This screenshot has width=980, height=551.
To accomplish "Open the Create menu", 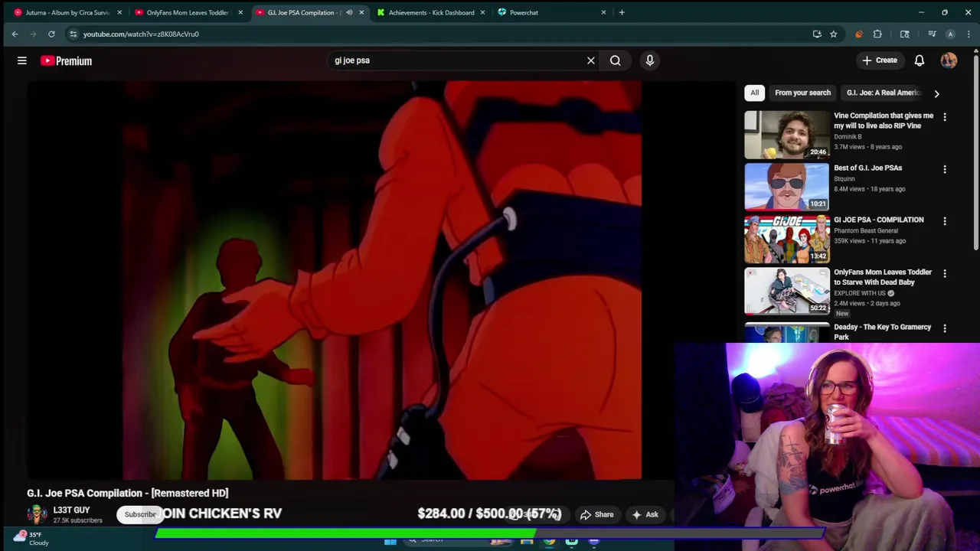I will coord(879,60).
